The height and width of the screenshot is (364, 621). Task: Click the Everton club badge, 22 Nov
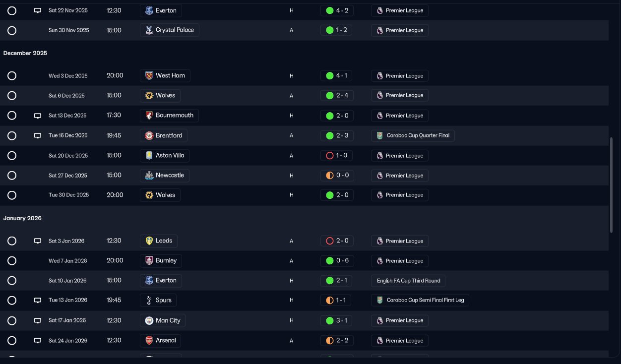coord(149,10)
